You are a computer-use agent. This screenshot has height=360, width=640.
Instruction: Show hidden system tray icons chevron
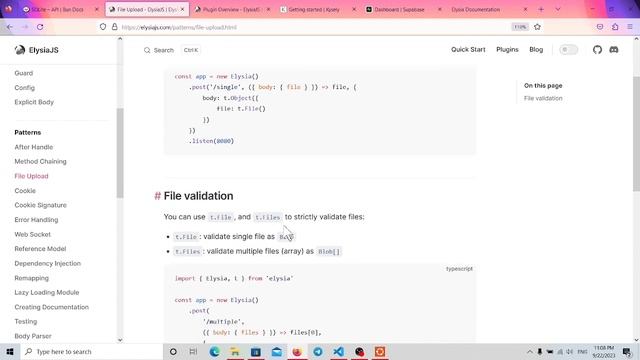(529, 352)
